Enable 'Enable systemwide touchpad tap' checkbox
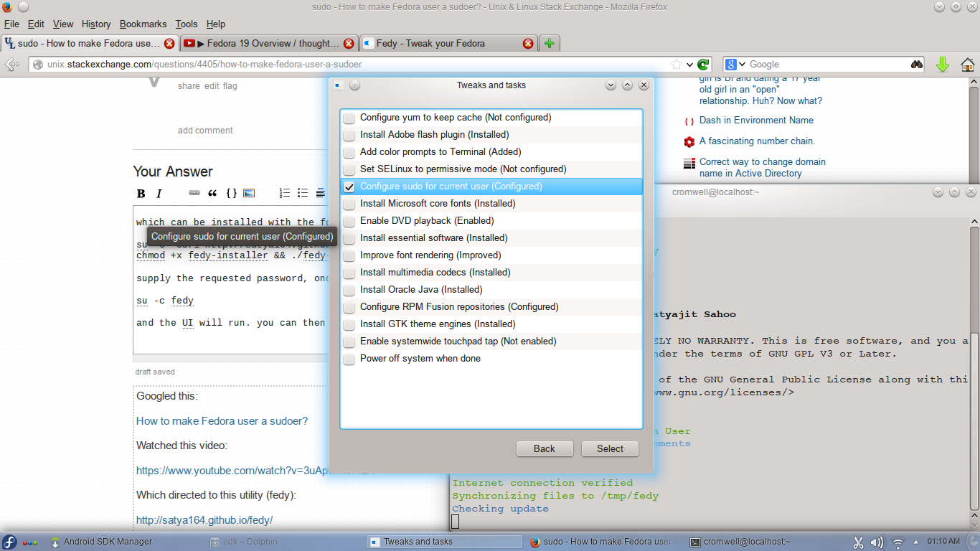This screenshot has height=551, width=980. (x=349, y=342)
